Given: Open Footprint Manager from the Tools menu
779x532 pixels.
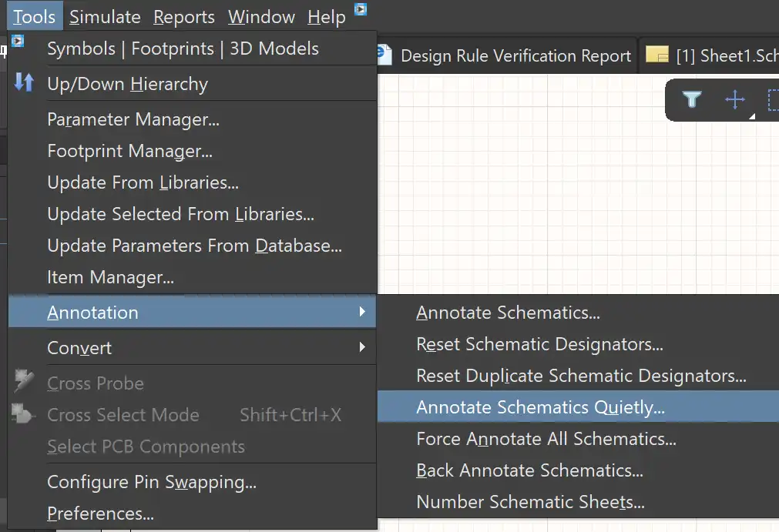Looking at the screenshot, I should pyautogui.click(x=129, y=152).
